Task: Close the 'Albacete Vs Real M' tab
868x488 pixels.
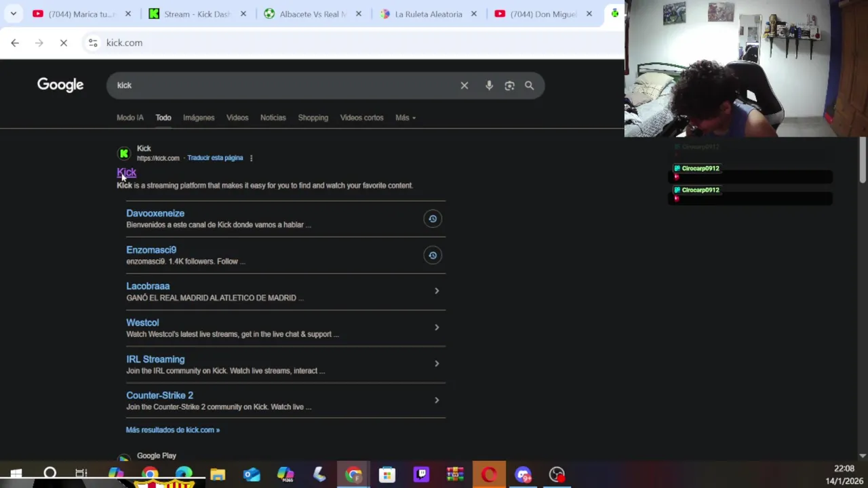Action: [x=359, y=14]
